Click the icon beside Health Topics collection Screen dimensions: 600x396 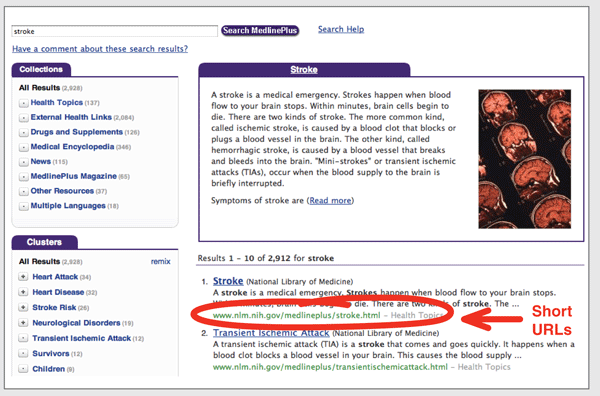click(23, 103)
